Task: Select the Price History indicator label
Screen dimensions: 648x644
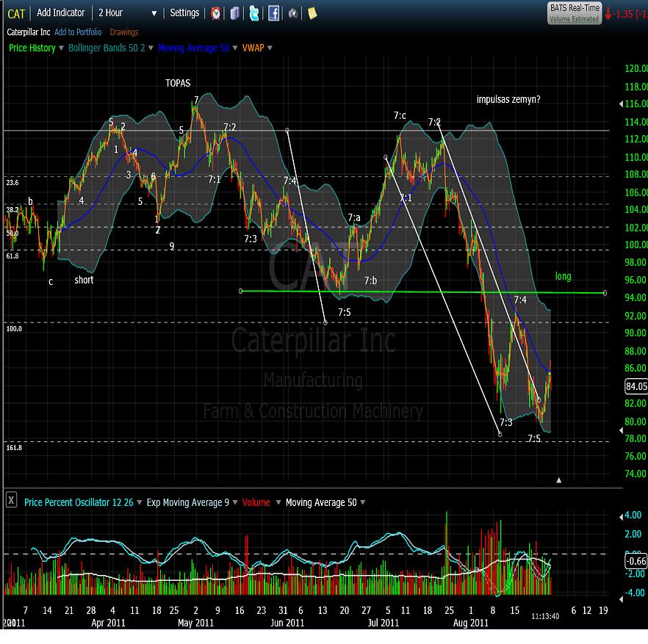Action: pos(32,48)
